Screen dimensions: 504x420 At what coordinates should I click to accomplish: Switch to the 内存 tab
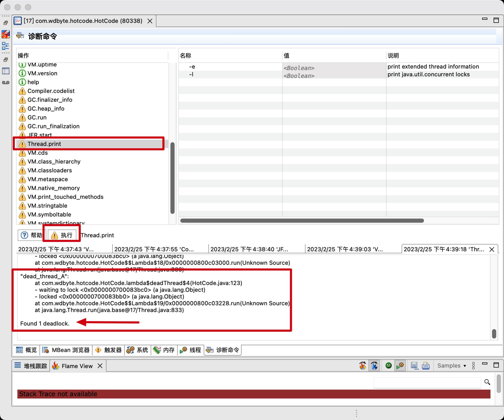[164, 350]
